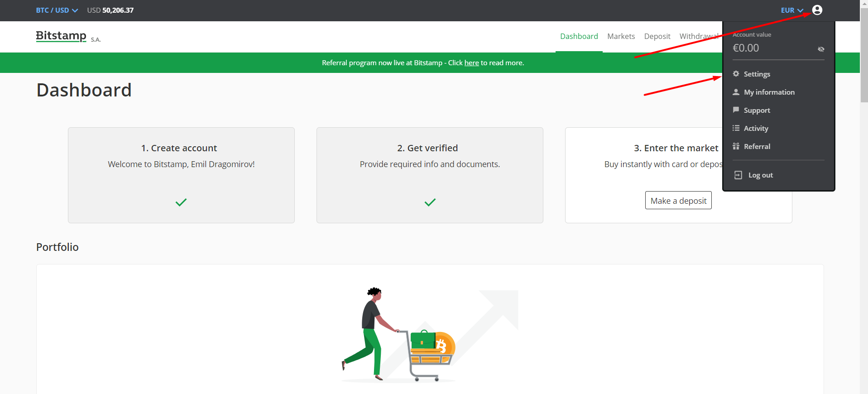Click the Referral gift icon

(x=736, y=146)
